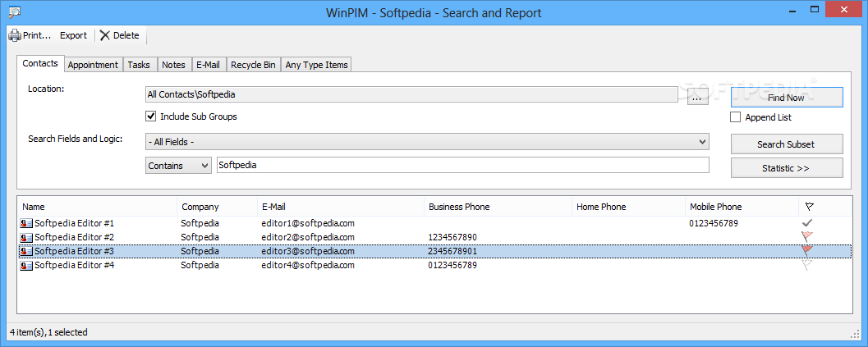Switch to the Tasks tab
Image resolution: width=868 pixels, height=347 pixels.
point(139,65)
